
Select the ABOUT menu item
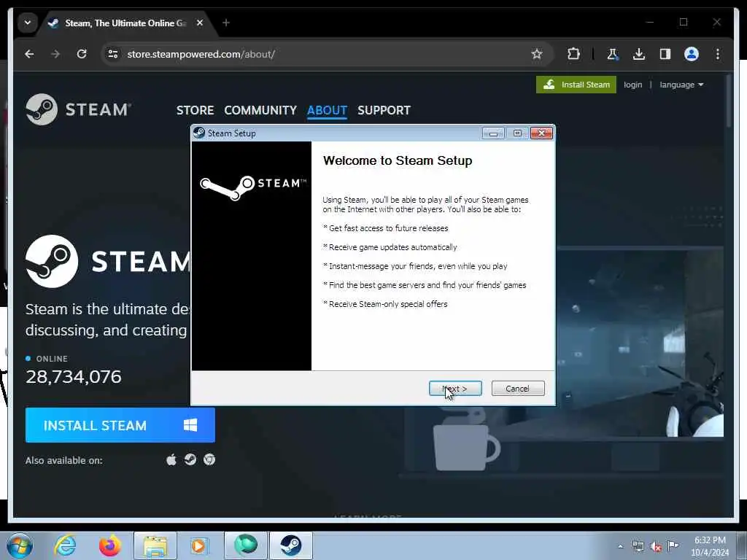coord(327,110)
